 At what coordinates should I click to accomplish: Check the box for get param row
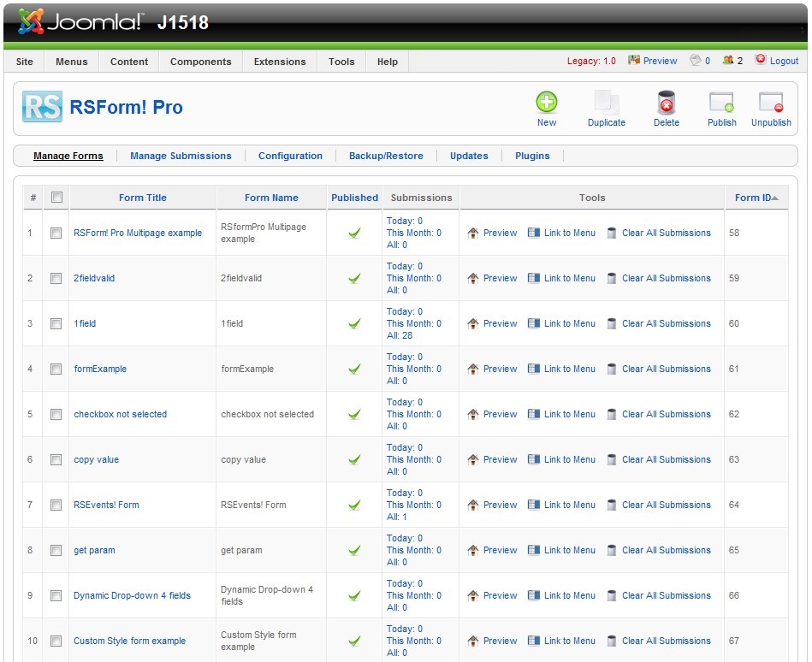pyautogui.click(x=56, y=550)
